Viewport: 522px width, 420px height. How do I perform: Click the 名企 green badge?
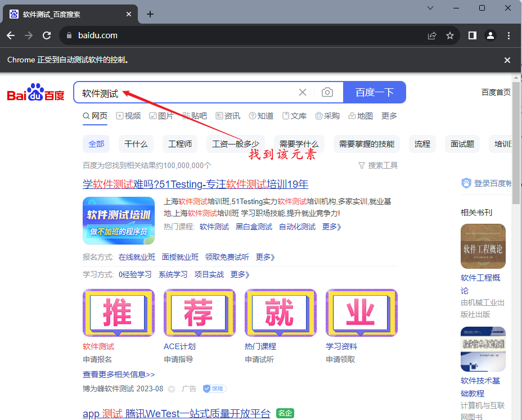[285, 413]
